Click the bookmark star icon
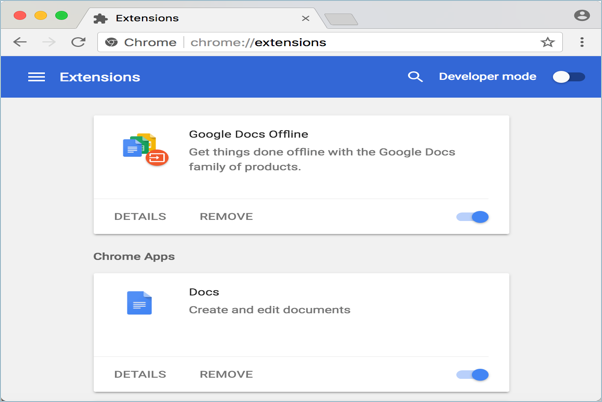This screenshot has height=402, width=602. point(547,43)
